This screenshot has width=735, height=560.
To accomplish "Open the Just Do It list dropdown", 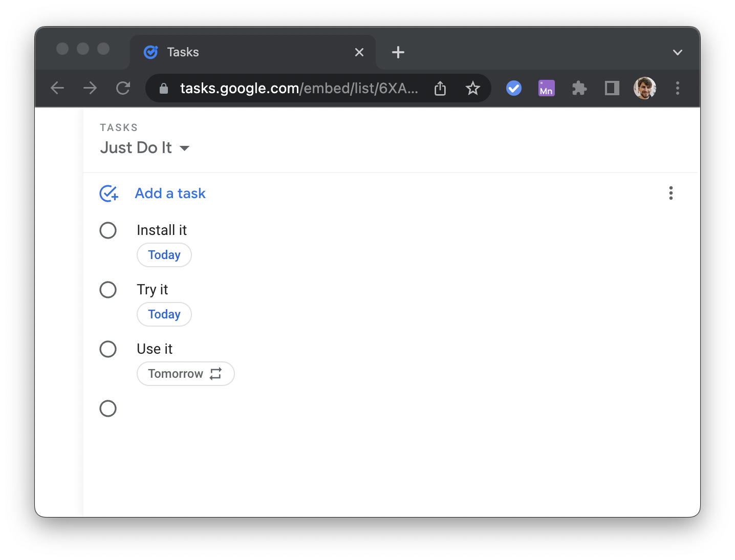I will point(184,148).
